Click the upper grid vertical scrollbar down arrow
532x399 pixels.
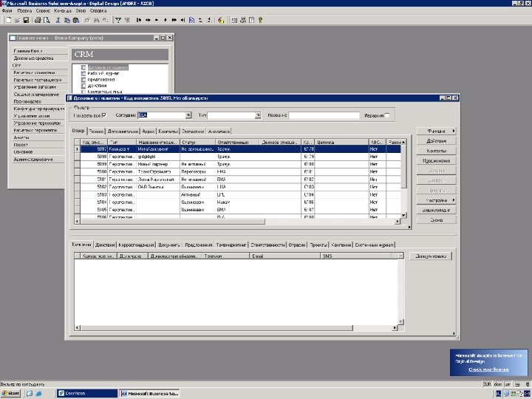point(403,215)
